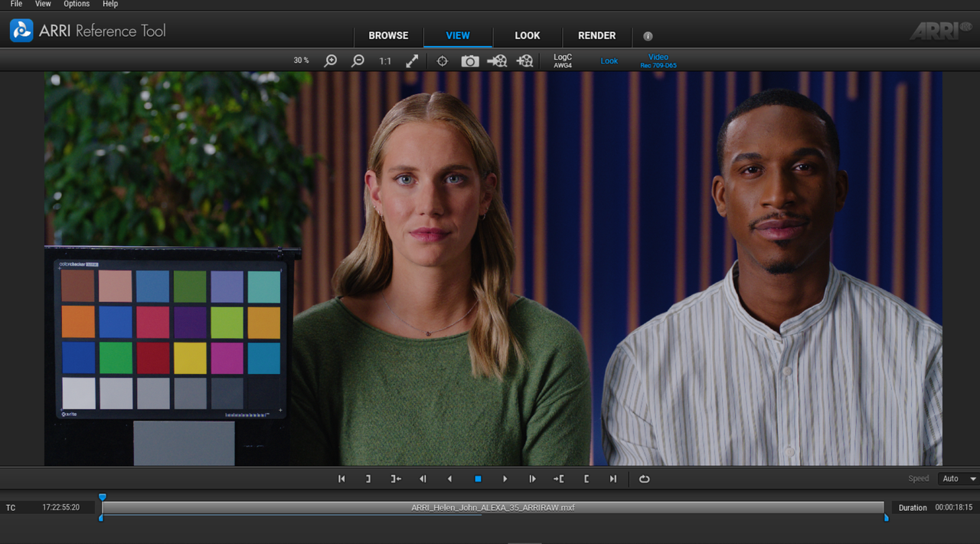Click the Duration value 00:00:18:15
This screenshot has width=980, height=544.
954,507
